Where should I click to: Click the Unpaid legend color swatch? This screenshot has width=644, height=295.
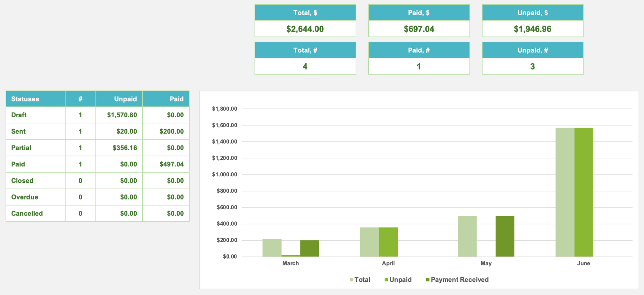[386, 280]
